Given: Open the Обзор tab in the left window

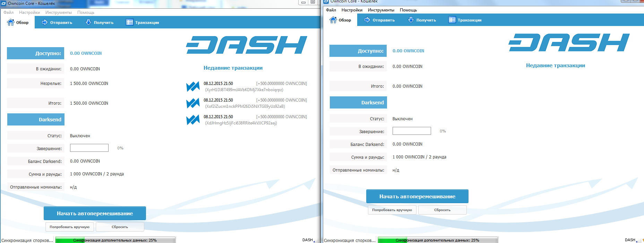Looking at the screenshot, I should (x=18, y=23).
